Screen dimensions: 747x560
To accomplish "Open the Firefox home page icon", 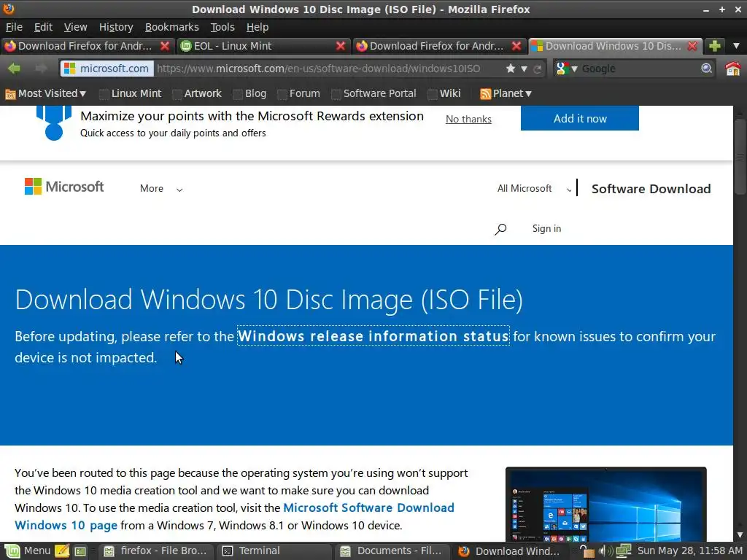I will [x=732, y=69].
